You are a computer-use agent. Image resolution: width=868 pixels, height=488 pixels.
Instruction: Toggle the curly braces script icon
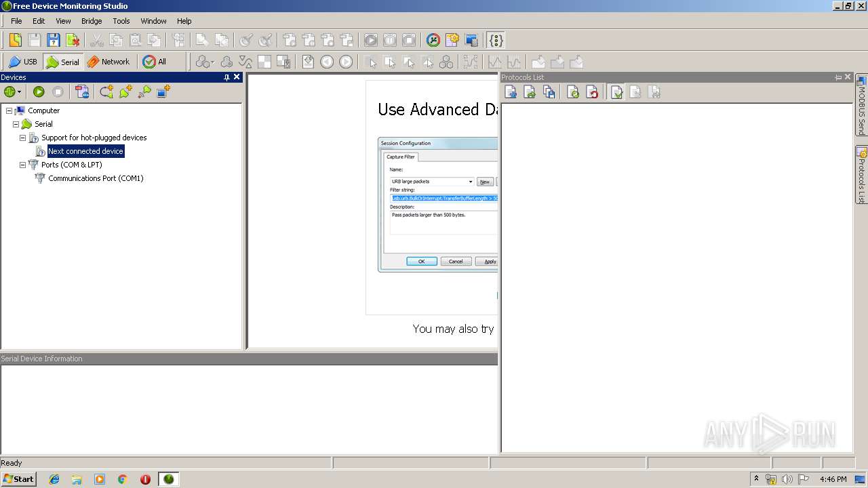coord(496,40)
